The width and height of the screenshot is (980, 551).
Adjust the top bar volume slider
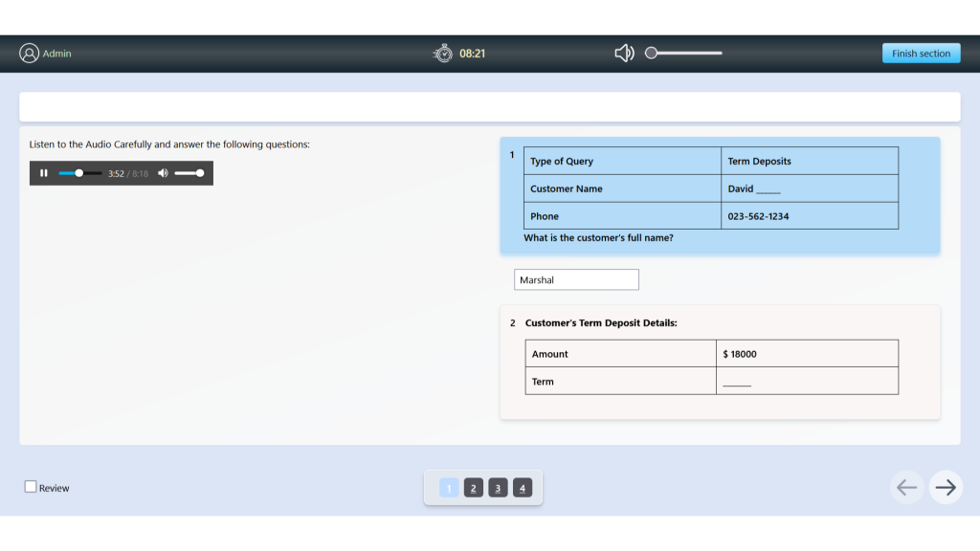point(683,53)
